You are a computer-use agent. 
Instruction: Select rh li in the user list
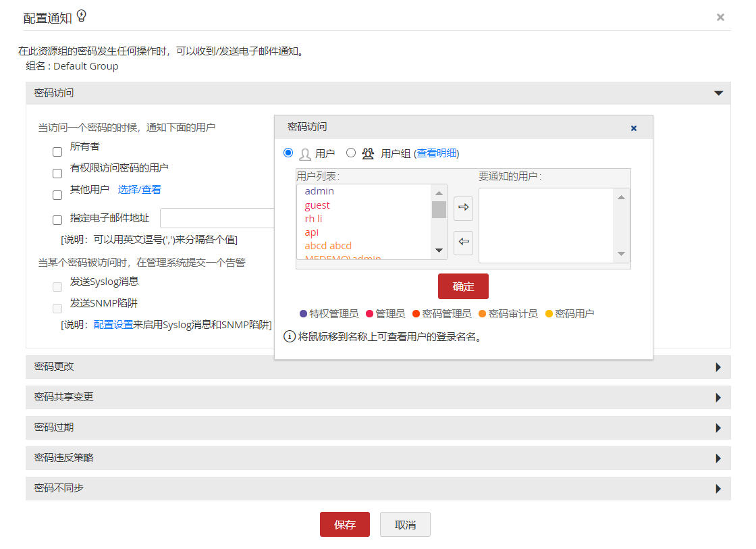click(313, 219)
